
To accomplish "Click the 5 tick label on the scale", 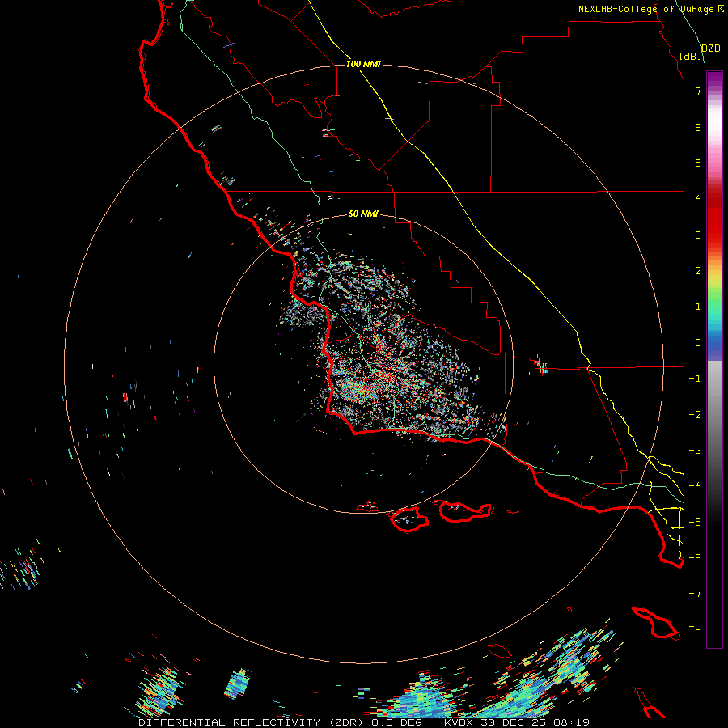I will (698, 163).
